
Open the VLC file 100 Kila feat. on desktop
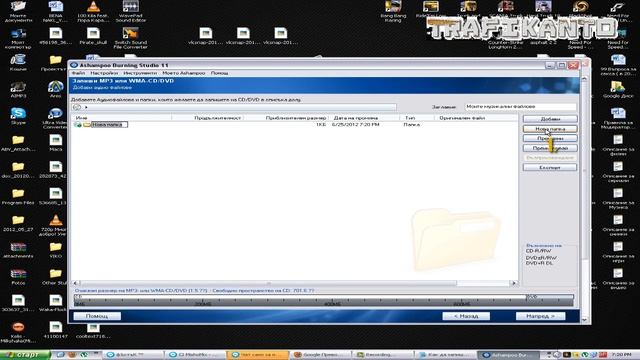[x=93, y=11]
